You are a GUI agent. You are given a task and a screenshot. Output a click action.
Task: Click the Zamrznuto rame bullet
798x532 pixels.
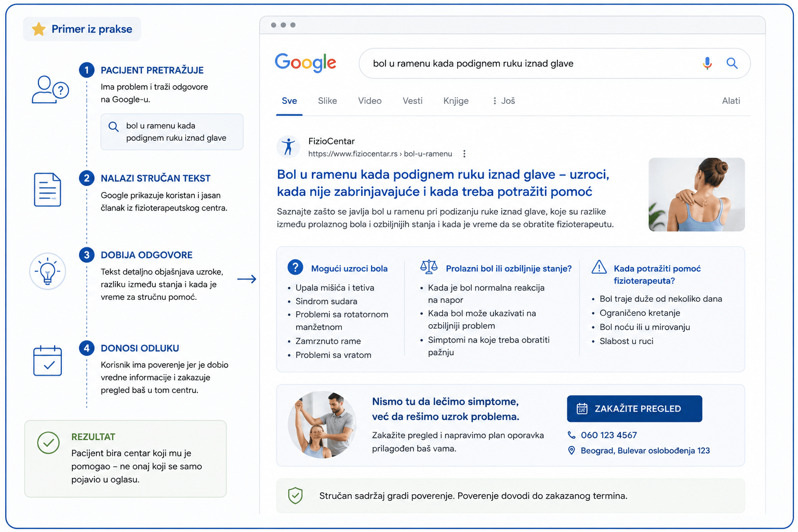[x=328, y=341]
